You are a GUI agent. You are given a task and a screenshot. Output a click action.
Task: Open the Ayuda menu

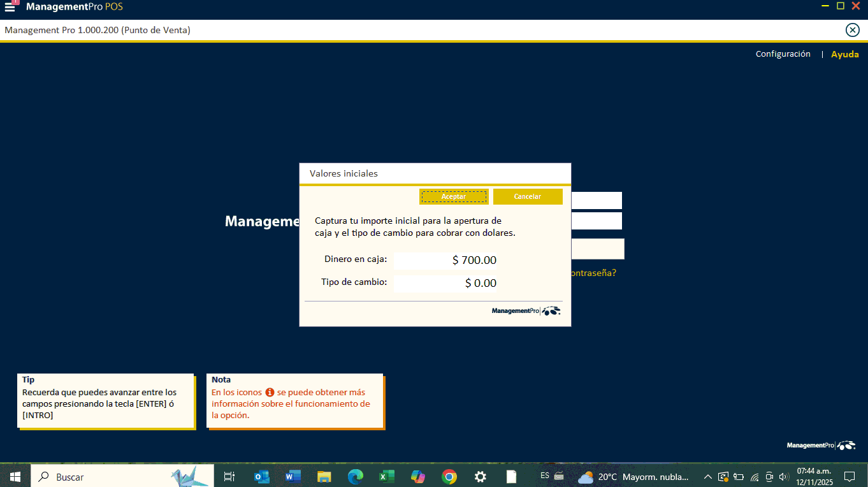point(844,54)
